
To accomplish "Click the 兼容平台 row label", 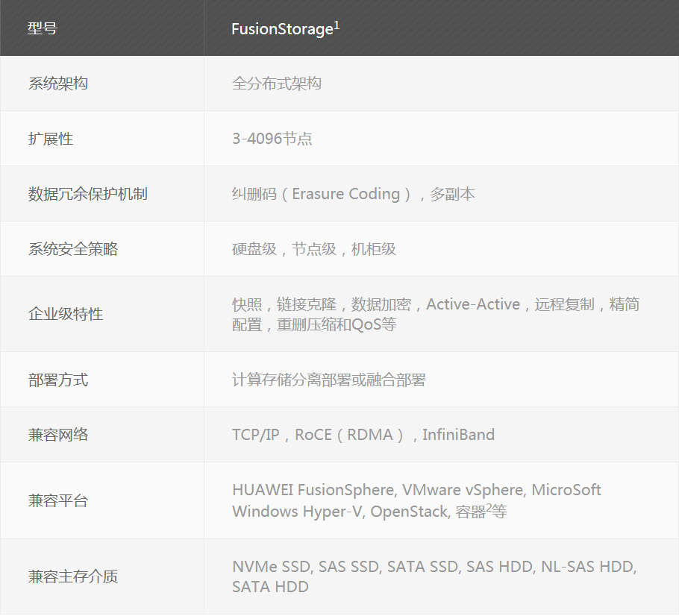I will coord(58,501).
